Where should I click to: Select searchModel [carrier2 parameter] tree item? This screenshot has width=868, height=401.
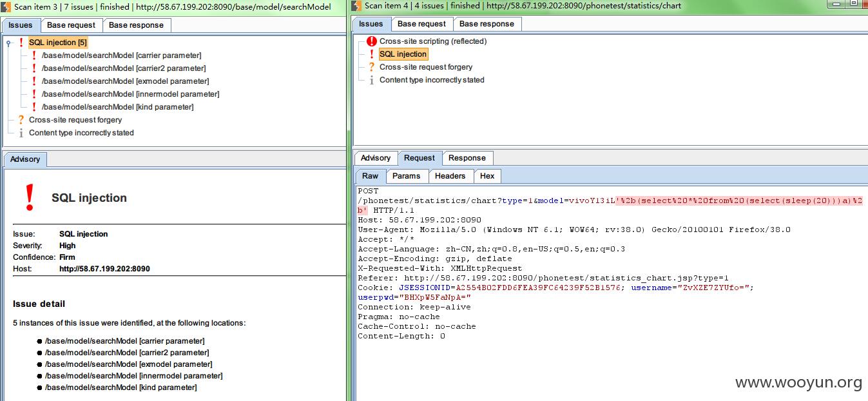(124, 68)
